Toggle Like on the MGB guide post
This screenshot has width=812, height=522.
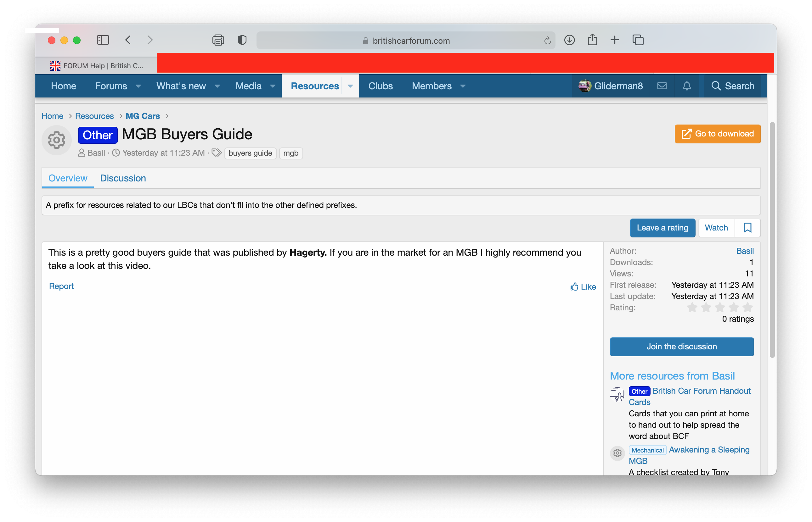[583, 287]
